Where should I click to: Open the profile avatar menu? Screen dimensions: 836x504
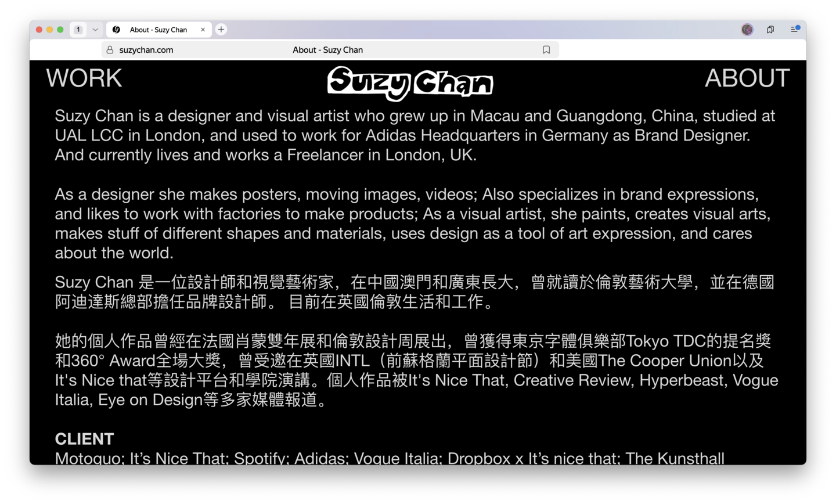[747, 30]
